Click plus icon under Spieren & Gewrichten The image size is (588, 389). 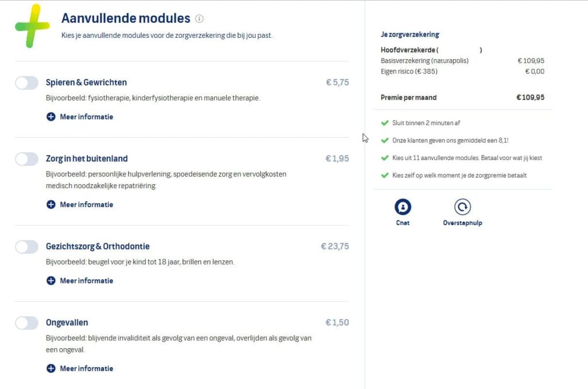[x=51, y=117]
